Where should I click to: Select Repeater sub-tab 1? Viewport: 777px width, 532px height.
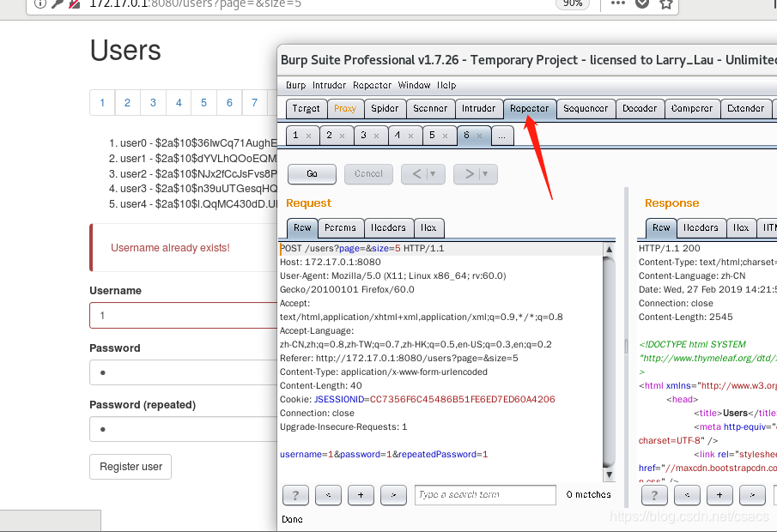[296, 136]
